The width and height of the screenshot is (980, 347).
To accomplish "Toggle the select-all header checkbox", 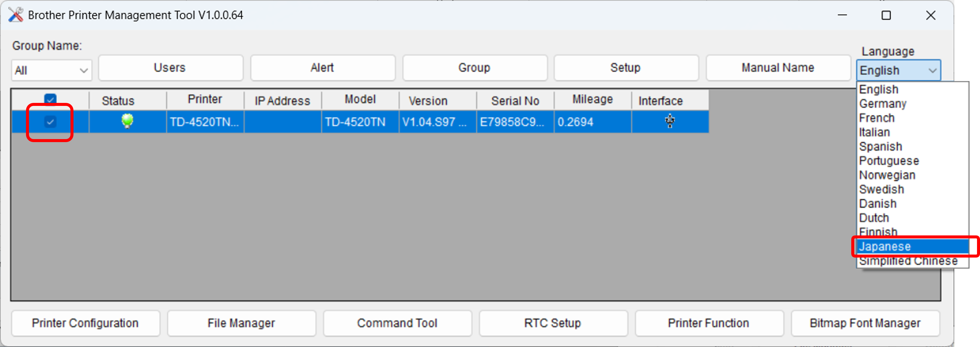I will (50, 99).
